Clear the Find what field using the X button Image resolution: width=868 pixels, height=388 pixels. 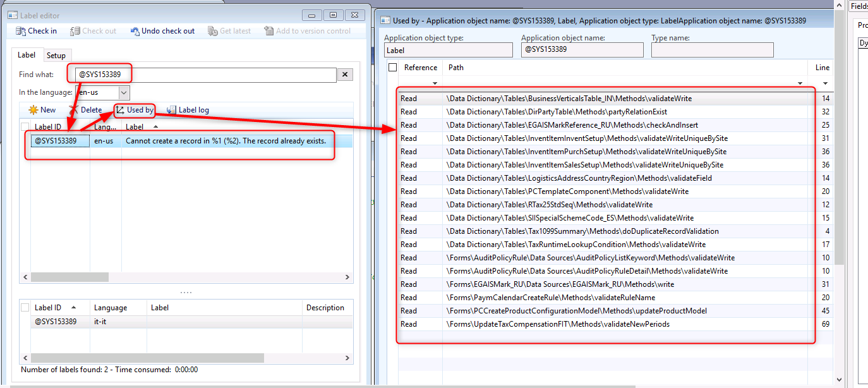345,74
